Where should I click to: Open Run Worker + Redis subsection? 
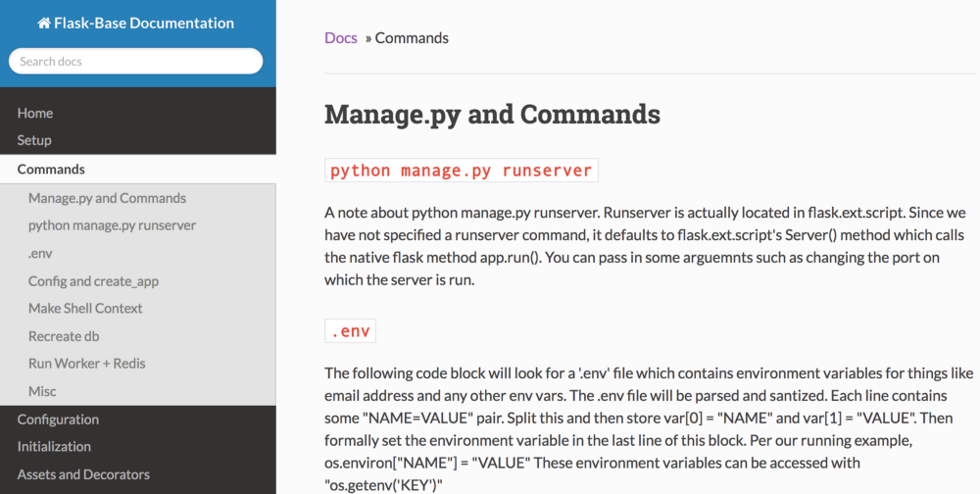(x=86, y=363)
